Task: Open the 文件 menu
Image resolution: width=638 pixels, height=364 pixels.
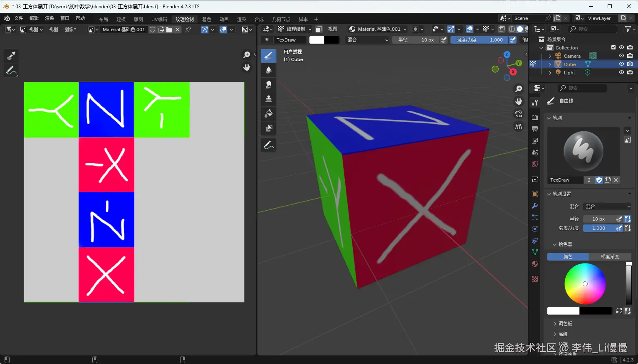Action: pyautogui.click(x=19, y=18)
